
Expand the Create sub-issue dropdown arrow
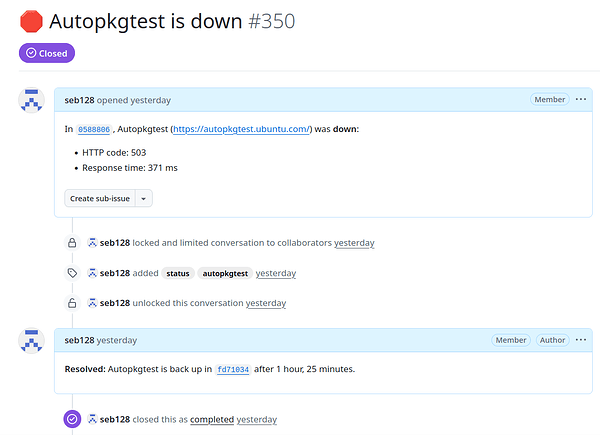point(143,198)
